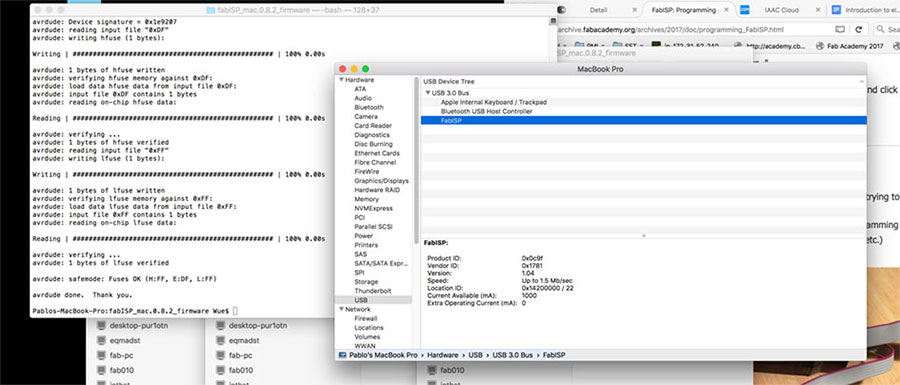Select Ethernet Cards in sidebar
The width and height of the screenshot is (900, 385).
tap(377, 153)
